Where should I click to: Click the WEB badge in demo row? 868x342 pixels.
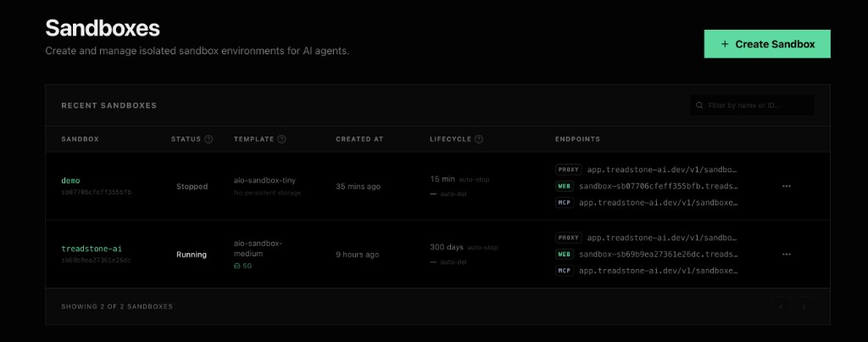pyautogui.click(x=565, y=186)
